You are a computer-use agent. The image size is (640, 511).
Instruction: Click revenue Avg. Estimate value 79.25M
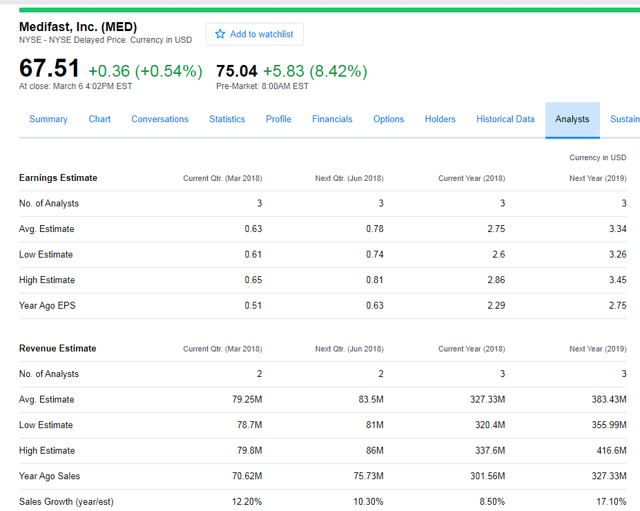point(247,400)
